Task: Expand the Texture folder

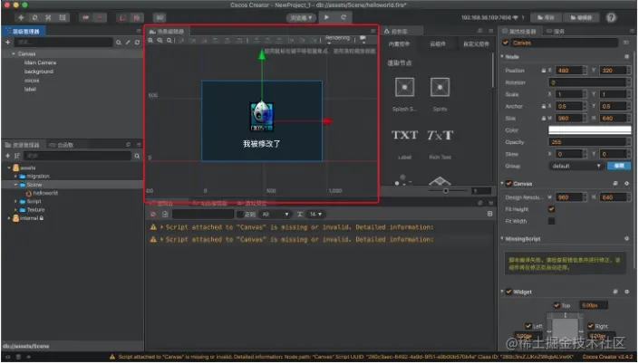Action: click(x=16, y=210)
